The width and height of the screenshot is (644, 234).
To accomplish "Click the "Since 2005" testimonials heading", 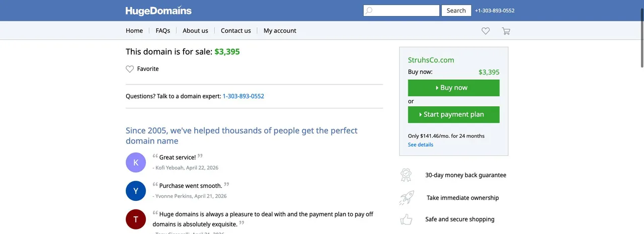I will (242, 136).
